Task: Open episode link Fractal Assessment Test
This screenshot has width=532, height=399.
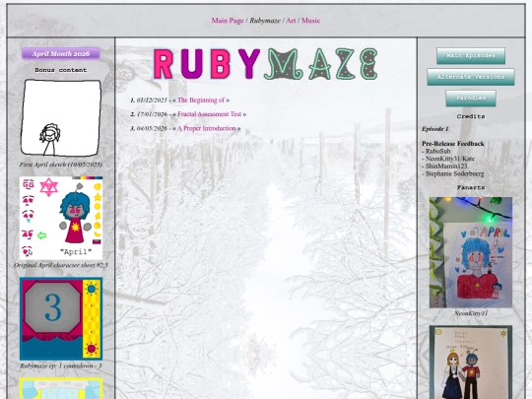Action: [x=209, y=114]
